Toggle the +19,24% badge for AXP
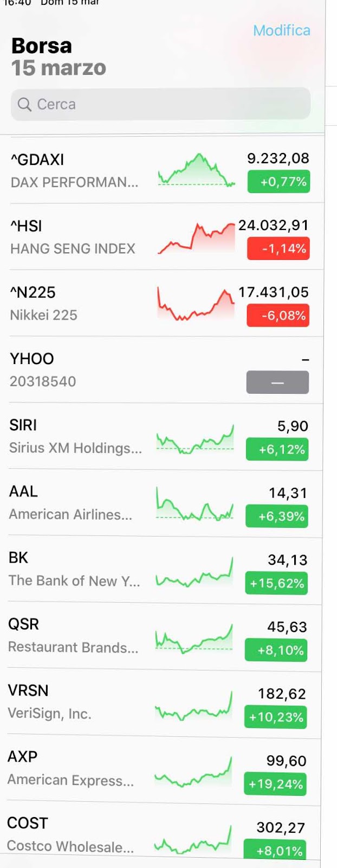 click(275, 784)
